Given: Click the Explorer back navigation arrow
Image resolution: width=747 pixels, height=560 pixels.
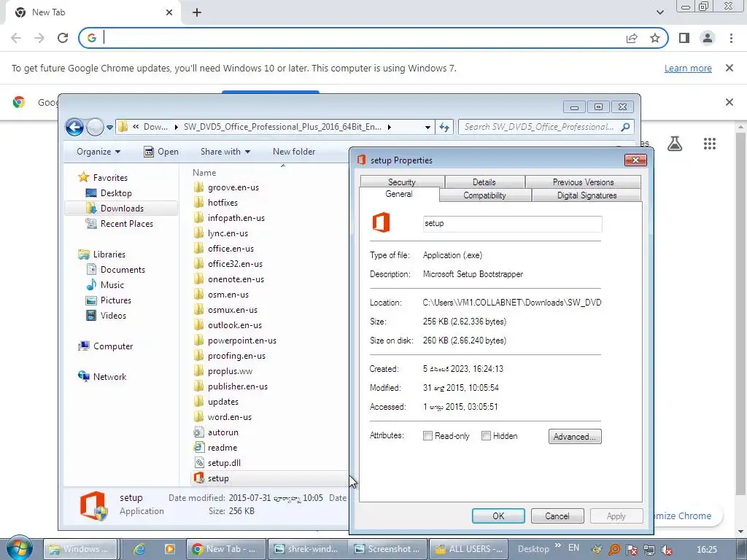Looking at the screenshot, I should [74, 127].
